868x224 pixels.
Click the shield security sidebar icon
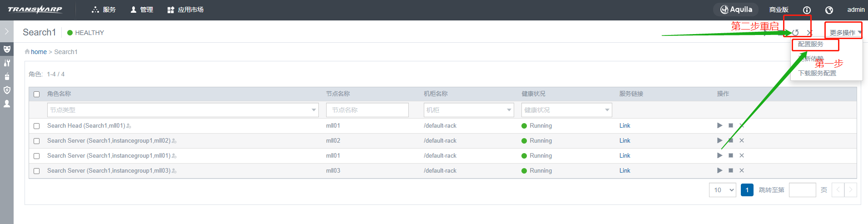[x=7, y=90]
